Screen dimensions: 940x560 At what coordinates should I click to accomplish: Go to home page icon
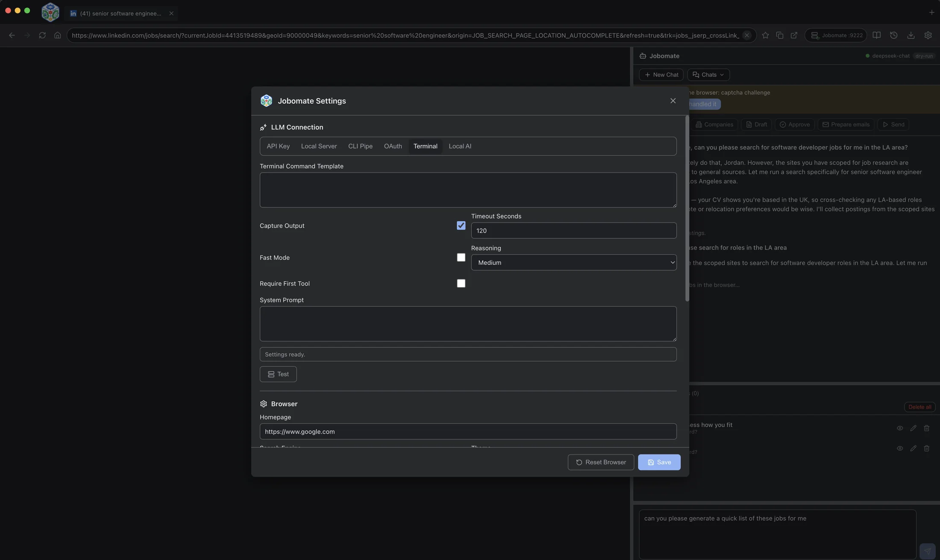point(58,35)
